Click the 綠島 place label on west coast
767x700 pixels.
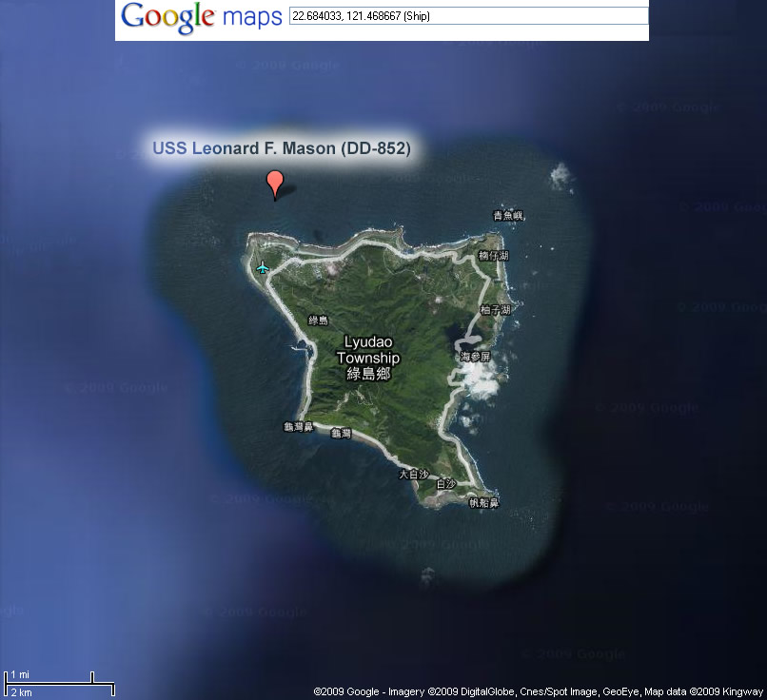[319, 321]
